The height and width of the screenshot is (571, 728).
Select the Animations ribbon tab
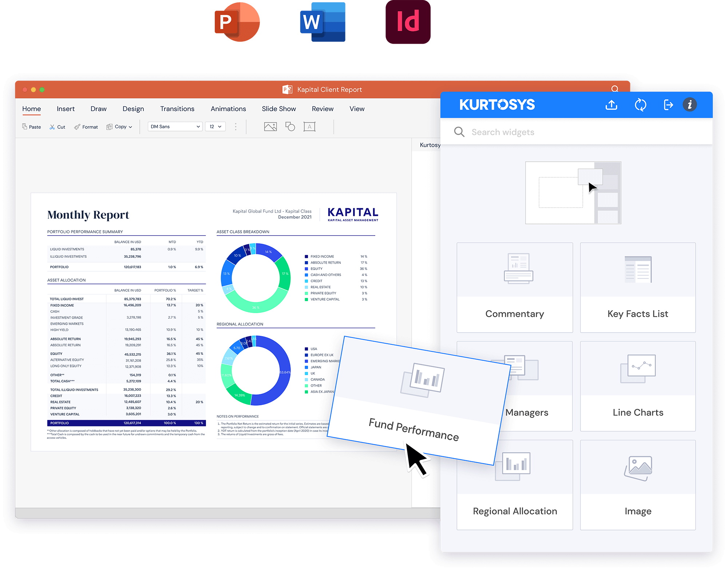[227, 108]
